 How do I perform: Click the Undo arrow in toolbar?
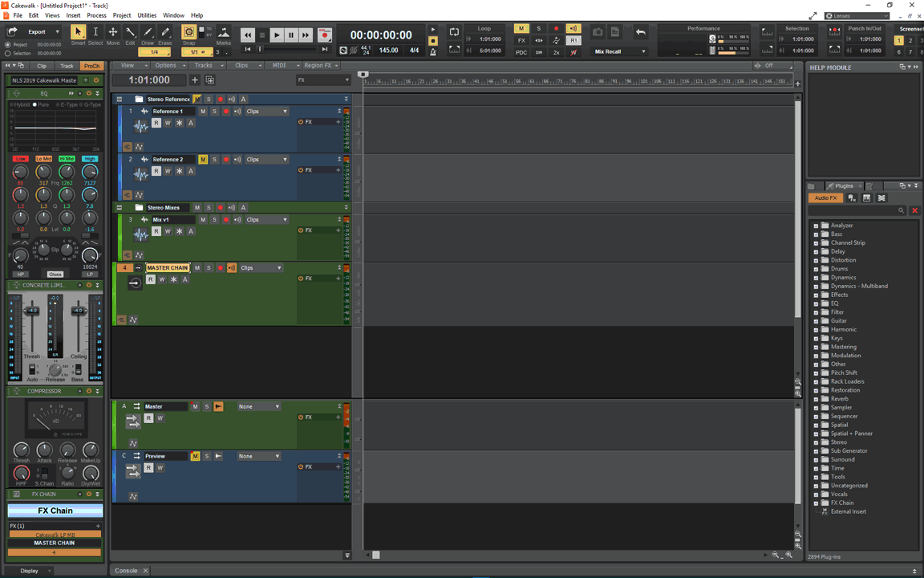pos(641,32)
